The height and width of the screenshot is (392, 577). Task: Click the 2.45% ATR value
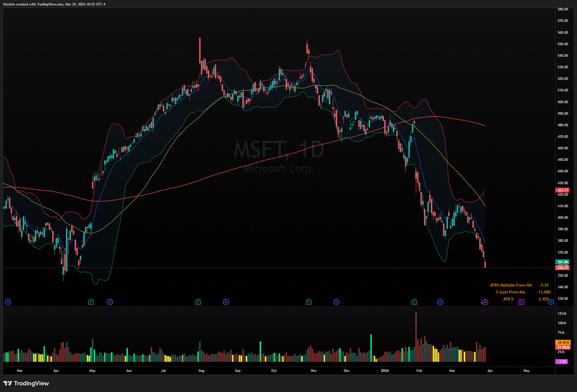pos(544,299)
